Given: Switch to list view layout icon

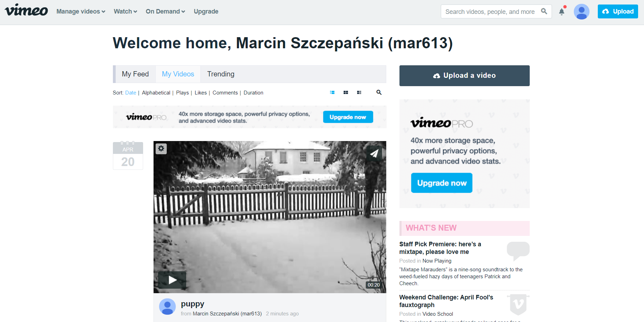Looking at the screenshot, I should [332, 92].
